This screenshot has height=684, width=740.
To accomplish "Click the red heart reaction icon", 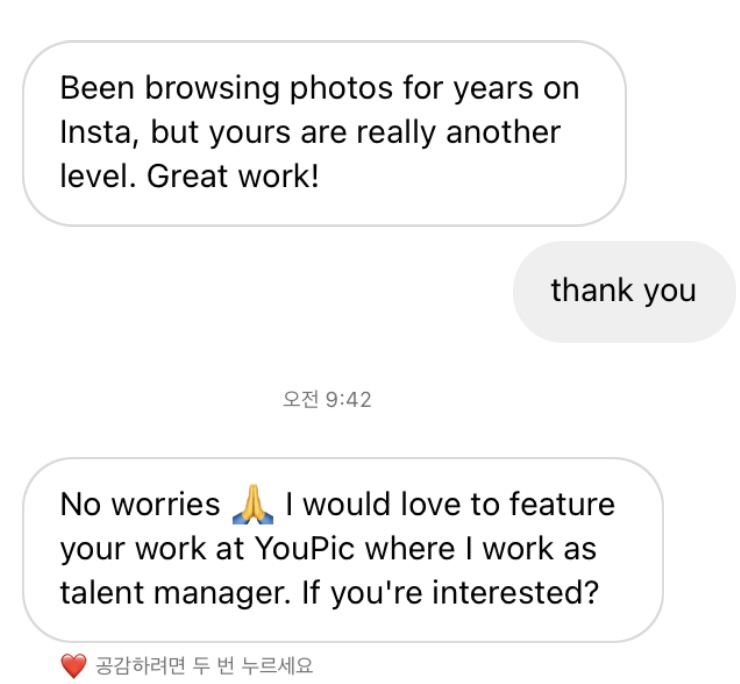I will point(73,666).
